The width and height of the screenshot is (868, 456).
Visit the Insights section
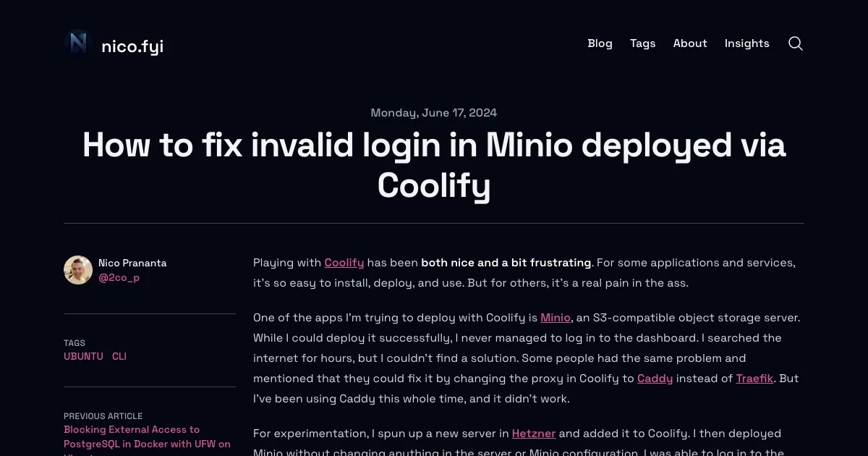746,43
